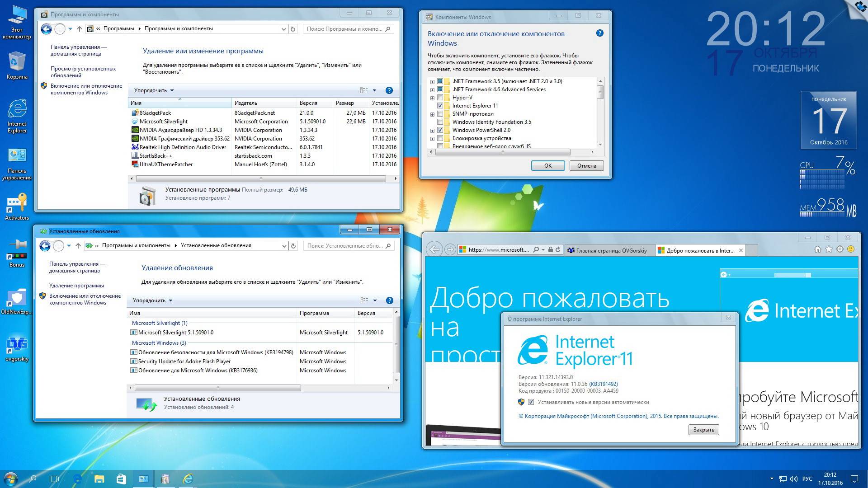Viewport: 868px width, 488px height.
Task: Open IE favorites star icon
Action: coord(829,249)
